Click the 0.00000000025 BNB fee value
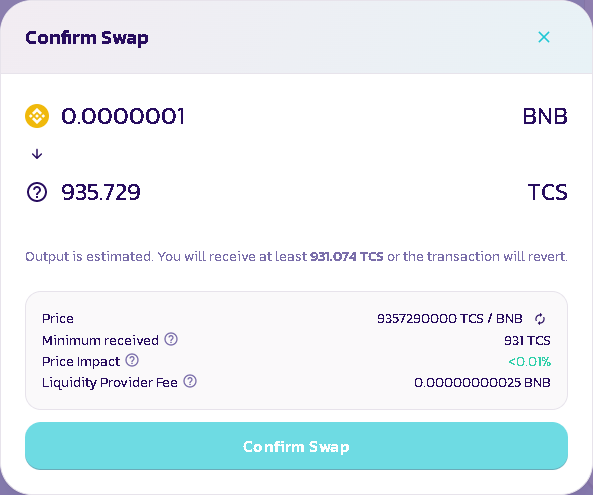This screenshot has width=593, height=495. (x=482, y=382)
